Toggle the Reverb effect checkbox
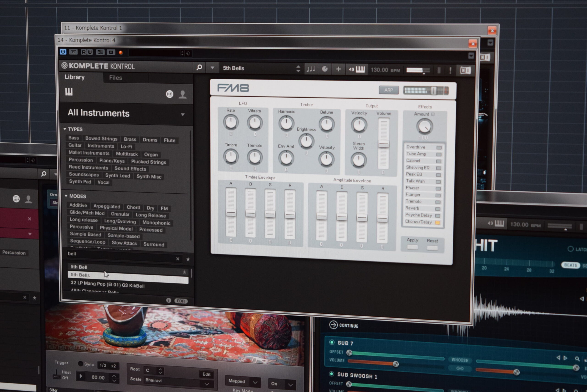Image resolution: width=587 pixels, height=392 pixels. coord(438,209)
